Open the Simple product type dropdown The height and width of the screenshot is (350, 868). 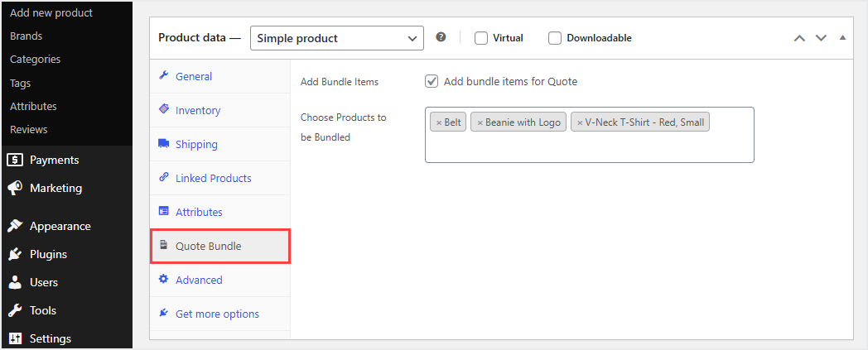point(336,38)
